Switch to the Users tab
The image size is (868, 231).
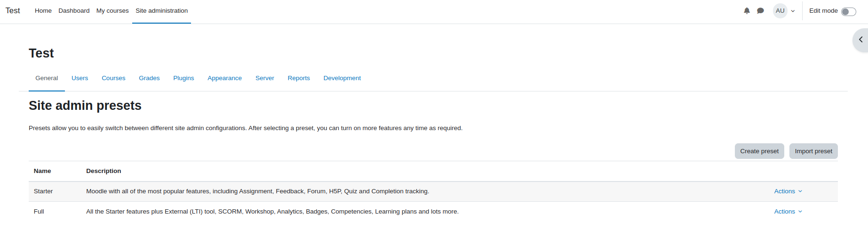coord(80,78)
